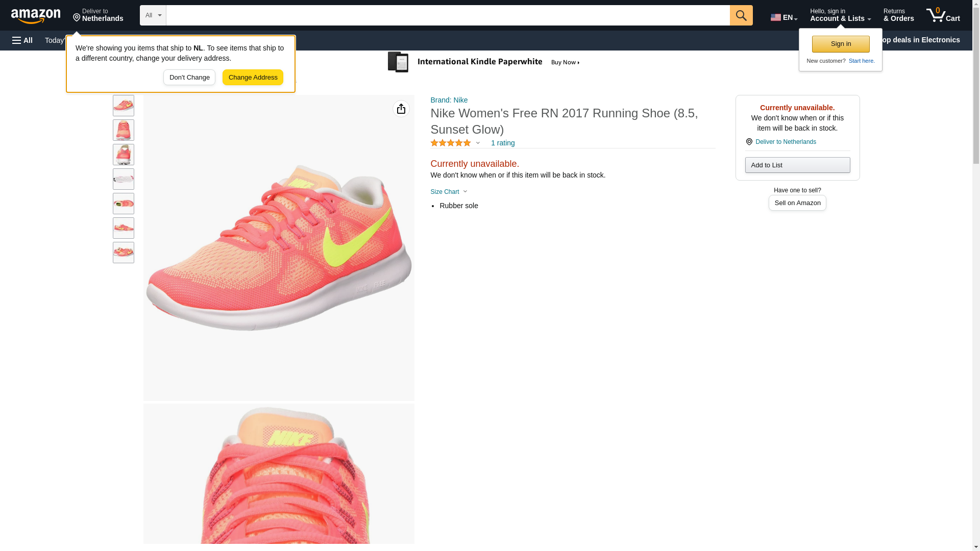Go to Returns & Orders
This screenshot has width=980, height=551.
898,15
